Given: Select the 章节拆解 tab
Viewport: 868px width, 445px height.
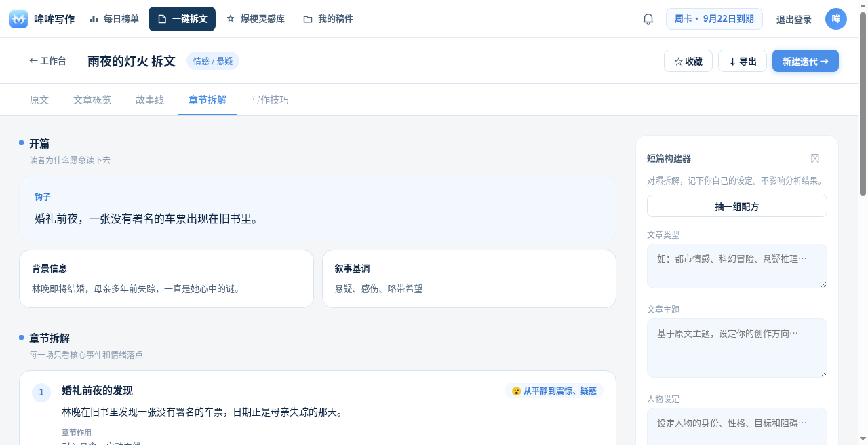Looking at the screenshot, I should coord(208,100).
